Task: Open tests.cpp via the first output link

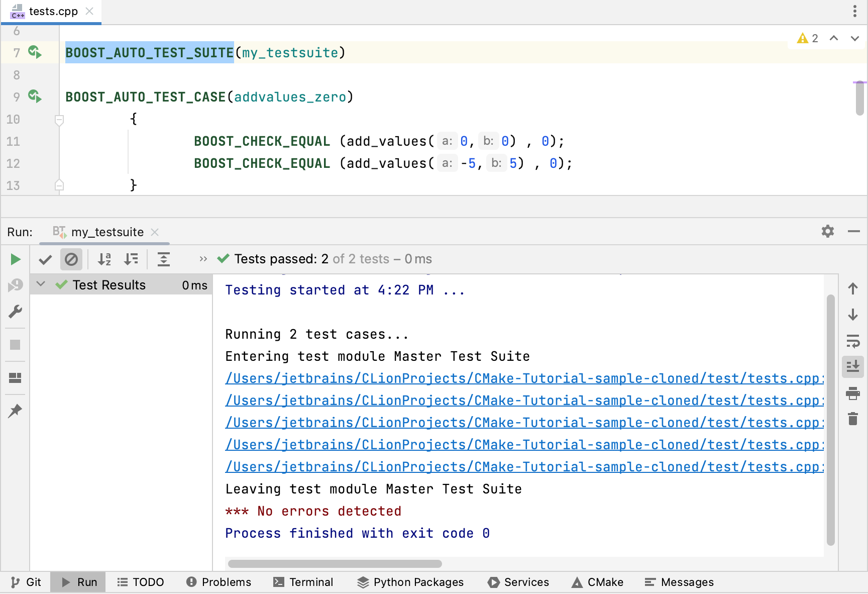Action: click(502, 378)
